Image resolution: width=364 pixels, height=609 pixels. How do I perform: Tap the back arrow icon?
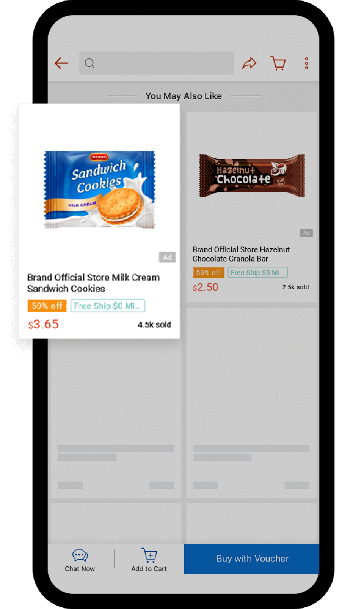[61, 63]
